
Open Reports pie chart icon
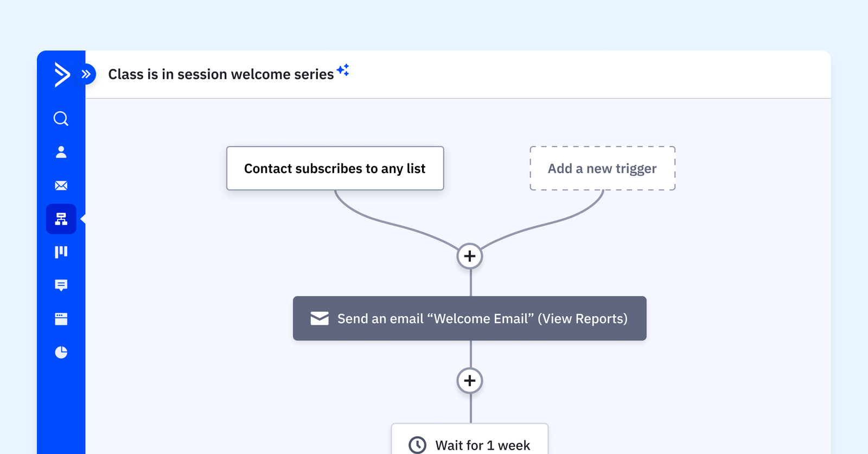coord(61,353)
